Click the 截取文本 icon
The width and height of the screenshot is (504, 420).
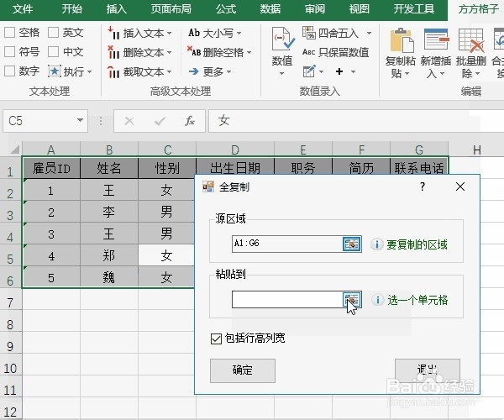[x=113, y=71]
